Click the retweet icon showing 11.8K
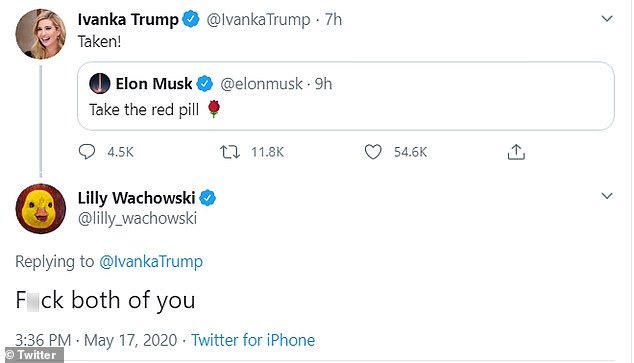This screenshot has height=363, width=634. [230, 152]
